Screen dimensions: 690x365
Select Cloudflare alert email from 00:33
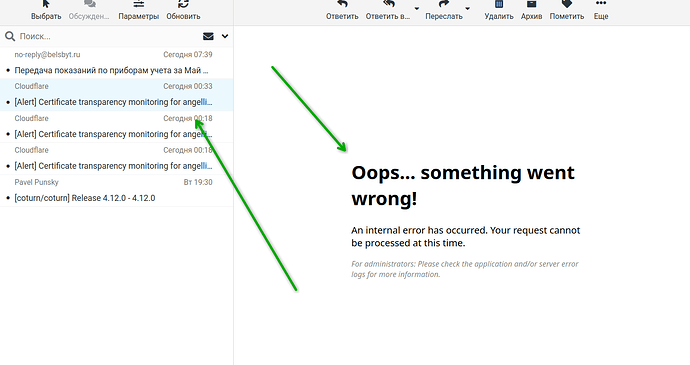(117, 95)
